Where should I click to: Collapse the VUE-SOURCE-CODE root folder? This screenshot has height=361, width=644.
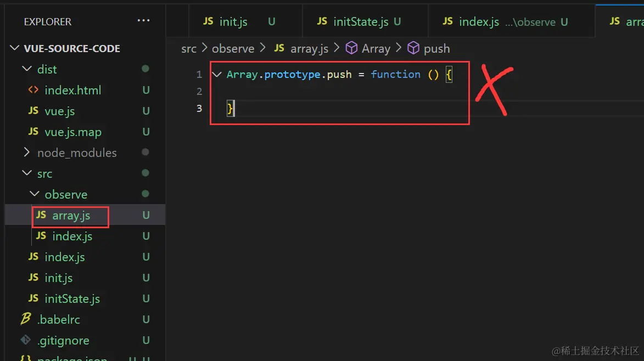[15, 48]
